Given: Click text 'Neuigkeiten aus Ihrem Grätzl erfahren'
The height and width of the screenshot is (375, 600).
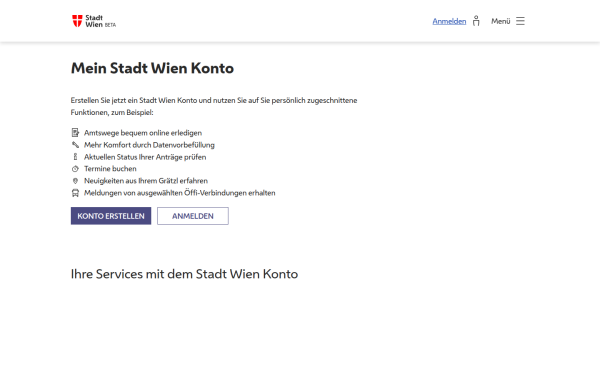Looking at the screenshot, I should click(x=146, y=181).
